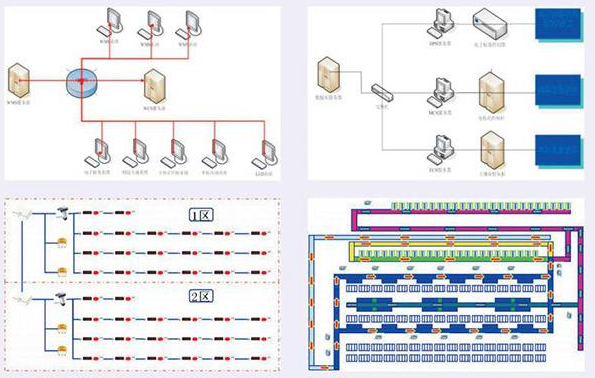The width and height of the screenshot is (595, 378).
Task: Click the blue cylindrical router icon
Action: coord(82,83)
